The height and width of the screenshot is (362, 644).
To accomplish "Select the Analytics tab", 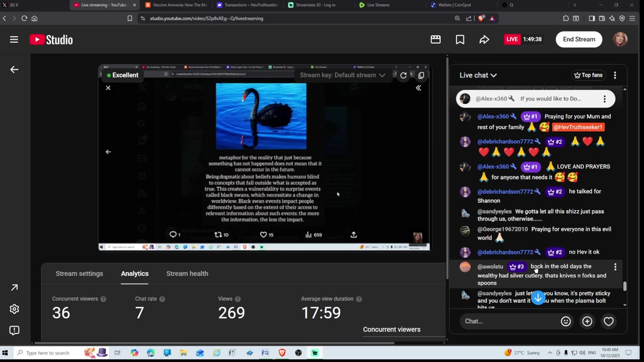I will [x=135, y=274].
